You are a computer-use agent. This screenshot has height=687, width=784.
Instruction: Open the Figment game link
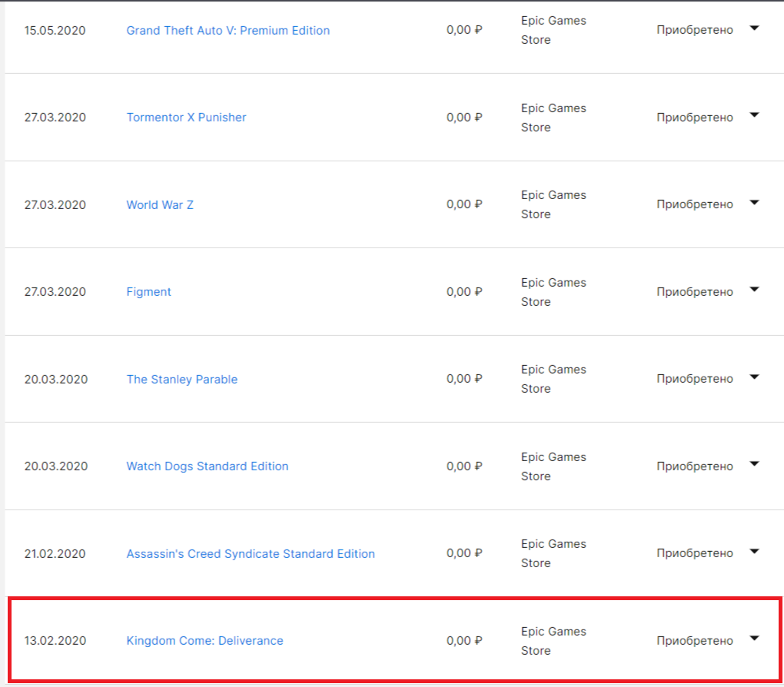pos(148,292)
